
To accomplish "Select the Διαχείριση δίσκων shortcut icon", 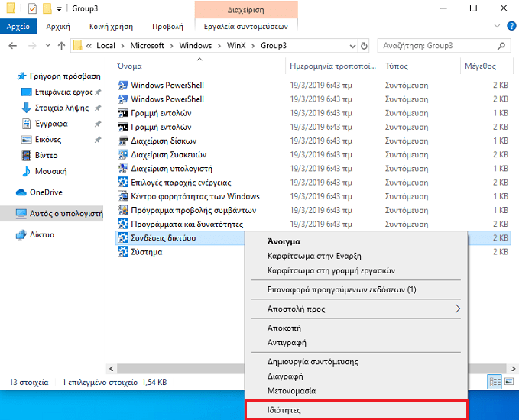I will [x=123, y=141].
